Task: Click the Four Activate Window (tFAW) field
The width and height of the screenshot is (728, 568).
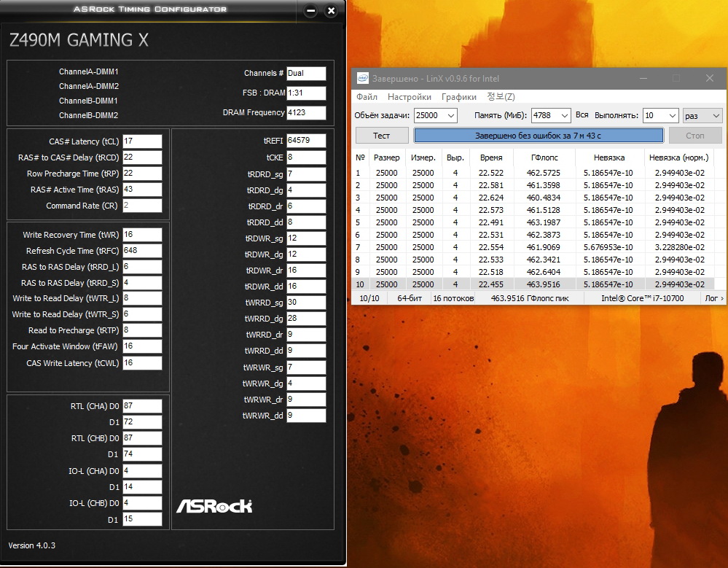Action: click(x=142, y=346)
